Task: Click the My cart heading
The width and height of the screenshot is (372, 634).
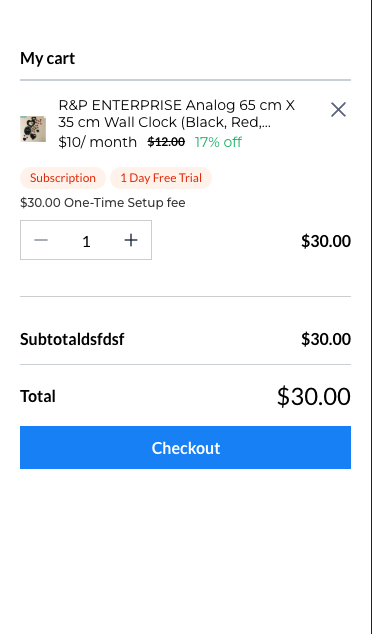Action: (x=48, y=58)
